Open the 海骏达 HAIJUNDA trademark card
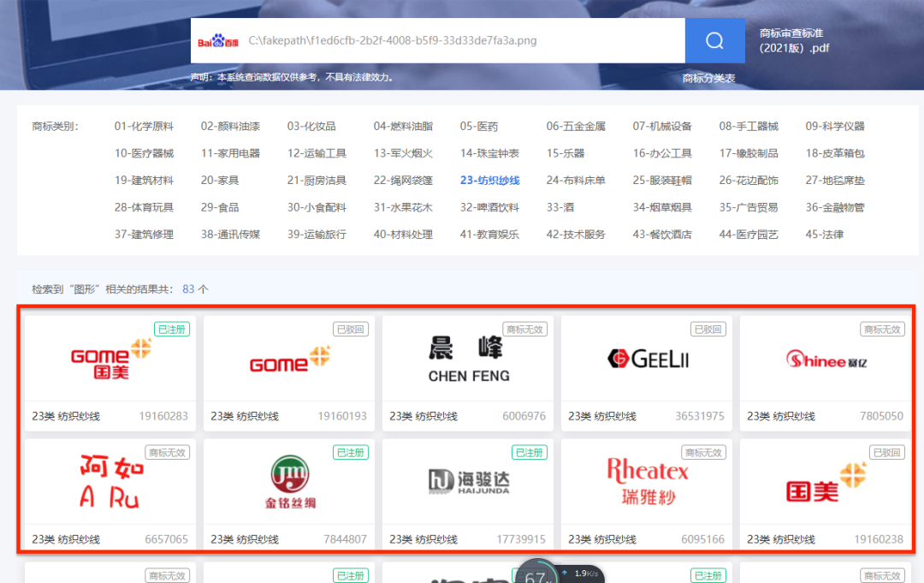The width and height of the screenshot is (924, 583). (x=468, y=494)
